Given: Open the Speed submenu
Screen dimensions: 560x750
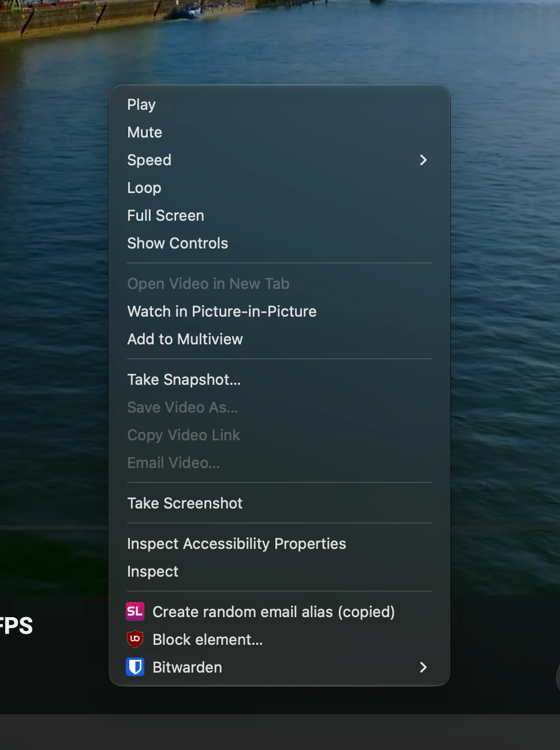Looking at the screenshot, I should point(279,160).
